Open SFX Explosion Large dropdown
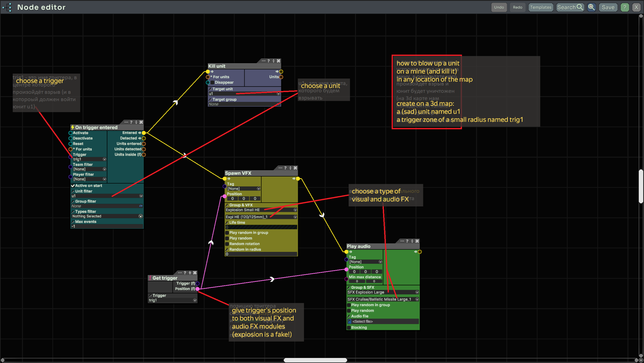The width and height of the screenshot is (644, 363). (417, 292)
